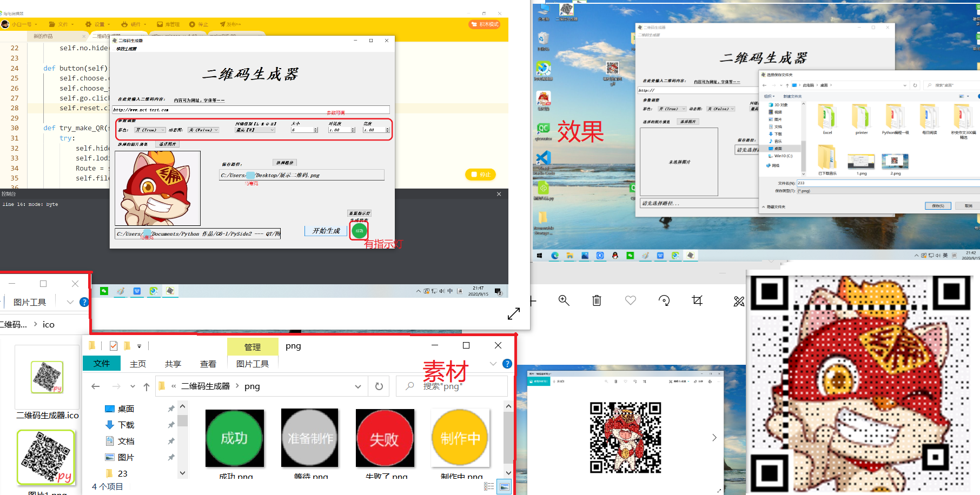Viewport: 980px width, 495px height.
Task: Select the green 成功.png thumbnail
Action: pos(235,438)
